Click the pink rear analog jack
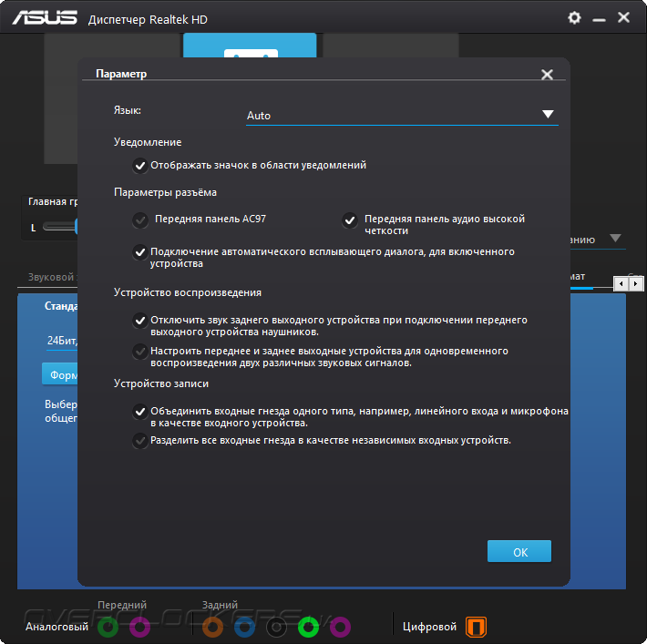This screenshot has height=644, width=647. pos(340,627)
